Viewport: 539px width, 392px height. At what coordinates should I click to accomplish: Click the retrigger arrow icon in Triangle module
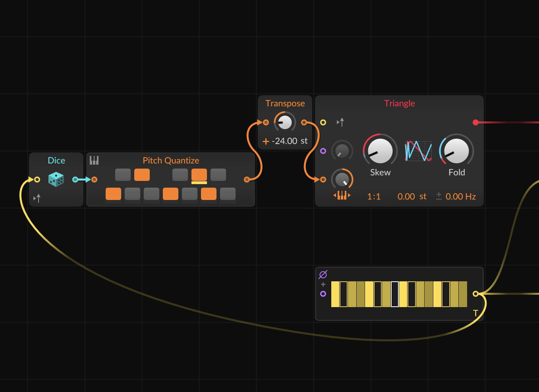point(340,122)
